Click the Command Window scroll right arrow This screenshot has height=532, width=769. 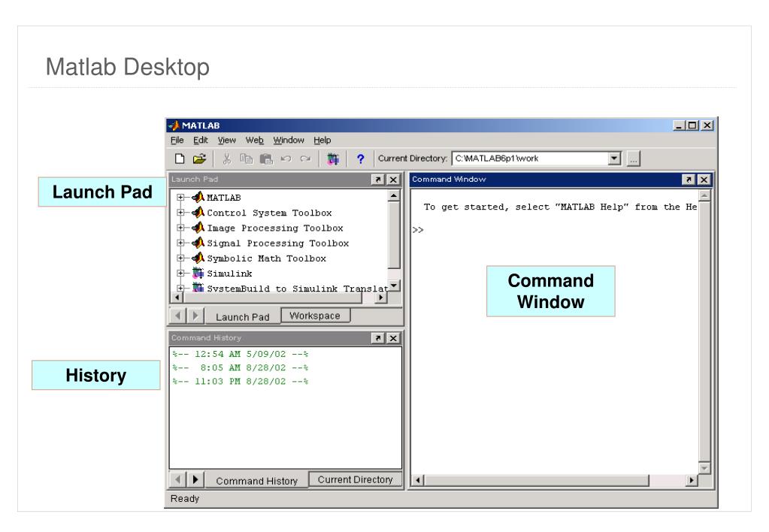692,480
